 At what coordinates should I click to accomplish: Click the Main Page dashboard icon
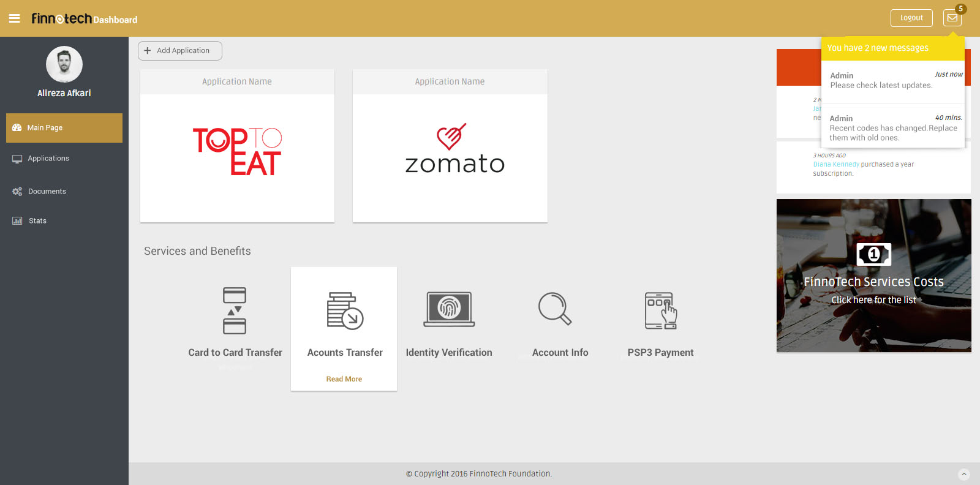click(17, 128)
